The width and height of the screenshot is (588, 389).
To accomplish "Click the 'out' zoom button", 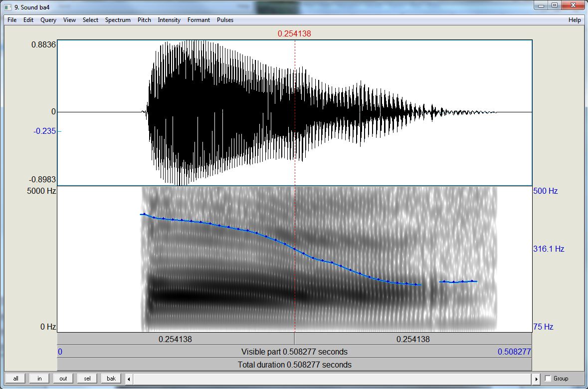I will coord(63,379).
